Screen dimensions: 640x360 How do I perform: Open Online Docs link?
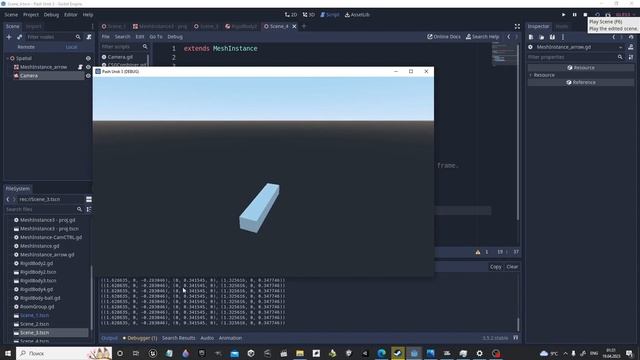[x=444, y=37]
